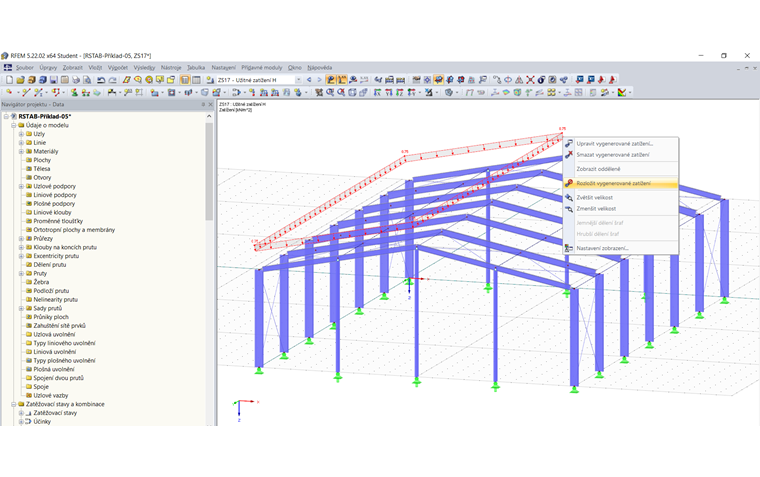Create a new model with New icon

[x=9, y=80]
